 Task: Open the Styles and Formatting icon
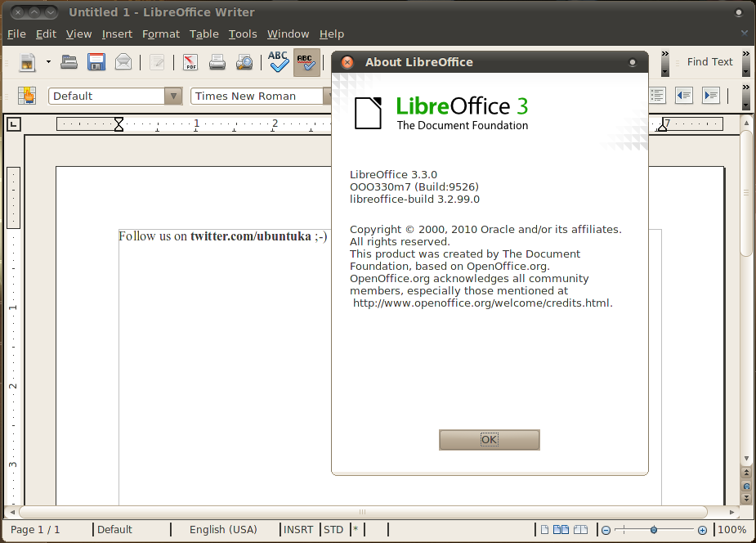(x=28, y=96)
